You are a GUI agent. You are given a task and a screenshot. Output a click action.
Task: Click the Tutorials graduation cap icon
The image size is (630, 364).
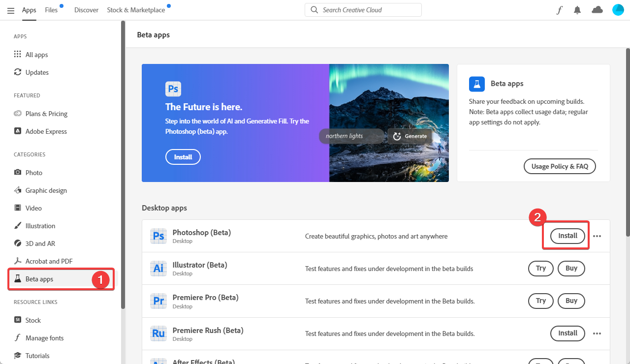point(18,355)
